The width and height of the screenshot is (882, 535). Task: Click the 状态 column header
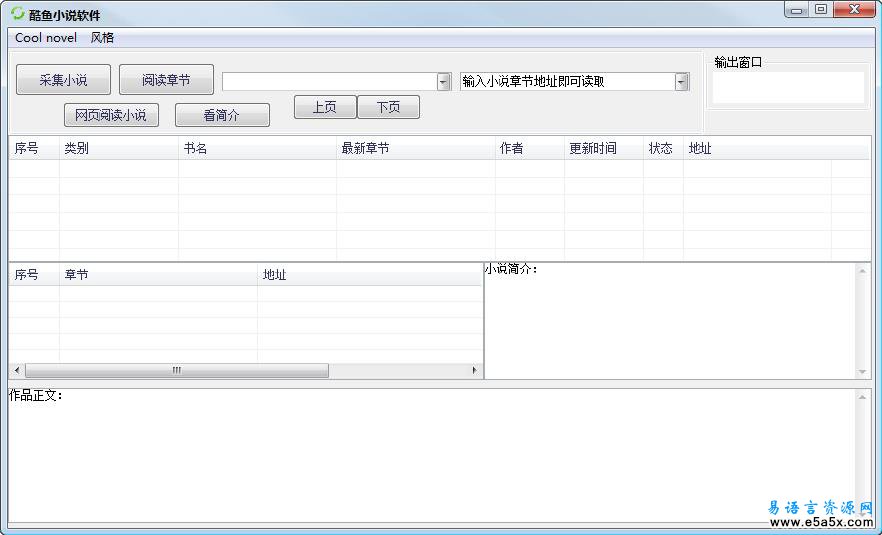point(664,148)
